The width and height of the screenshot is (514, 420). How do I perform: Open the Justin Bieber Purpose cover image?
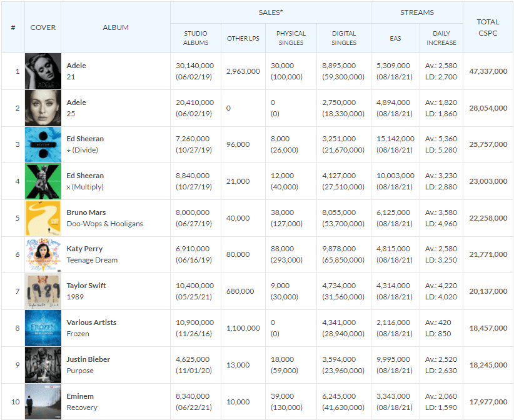pos(43,365)
